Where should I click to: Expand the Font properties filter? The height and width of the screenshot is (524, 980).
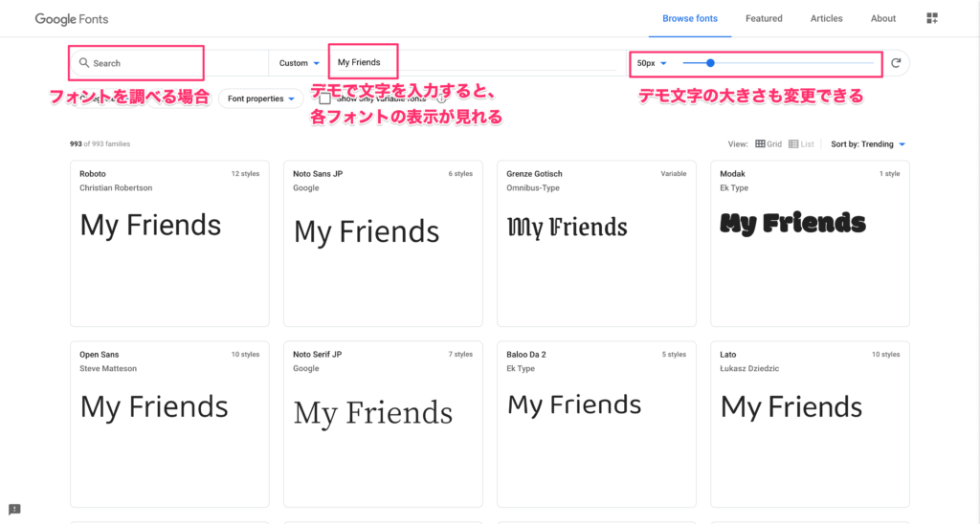point(260,98)
